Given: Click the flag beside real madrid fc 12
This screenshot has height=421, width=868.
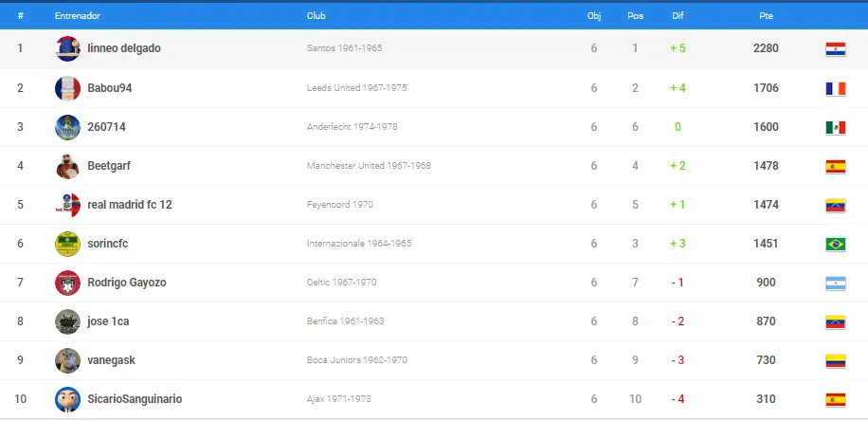Looking at the screenshot, I should 836,206.
